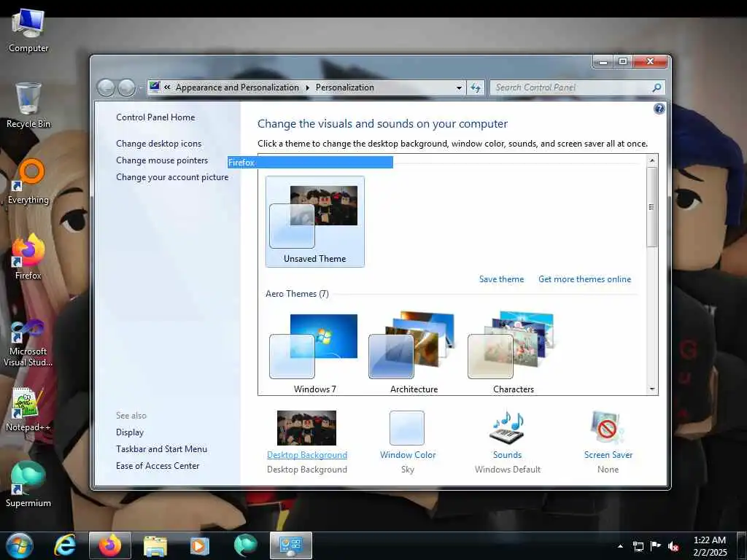The width and height of the screenshot is (747, 560).
Task: Click the Back navigation arrow
Action: click(x=106, y=87)
